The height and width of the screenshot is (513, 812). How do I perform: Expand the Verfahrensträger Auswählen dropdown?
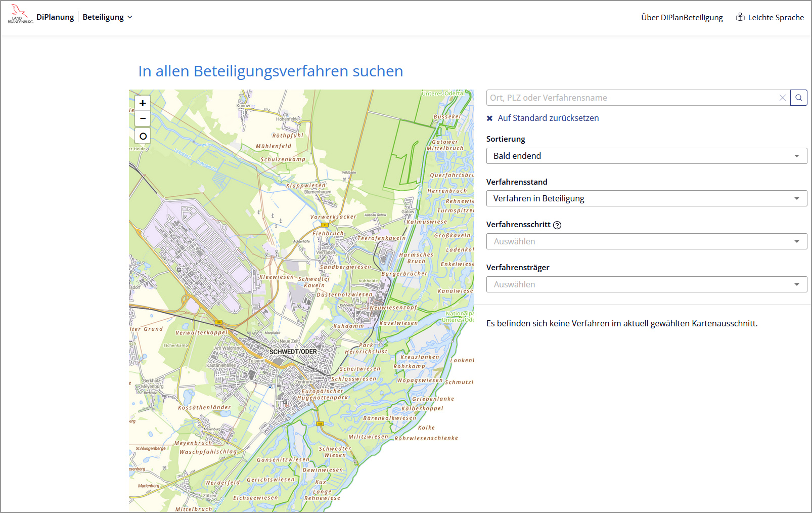click(x=646, y=284)
